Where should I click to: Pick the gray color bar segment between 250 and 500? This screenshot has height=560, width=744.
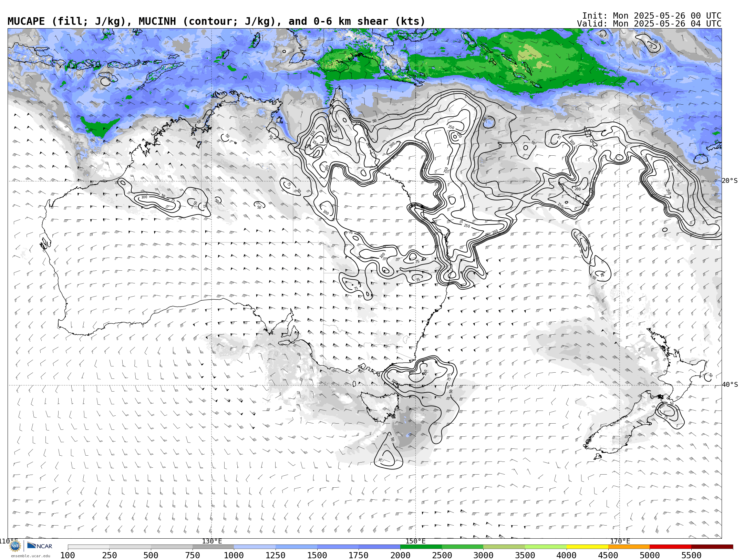(x=130, y=547)
